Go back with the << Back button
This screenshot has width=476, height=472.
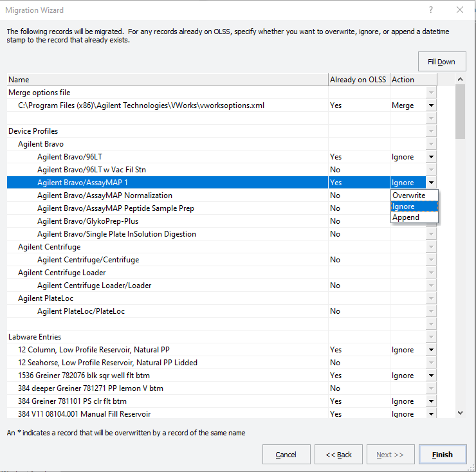[338, 454]
